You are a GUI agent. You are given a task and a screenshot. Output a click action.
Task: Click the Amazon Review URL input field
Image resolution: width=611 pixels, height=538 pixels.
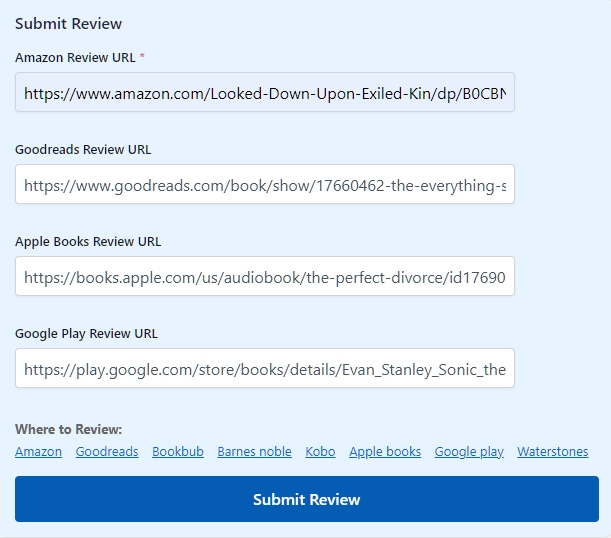(264, 93)
